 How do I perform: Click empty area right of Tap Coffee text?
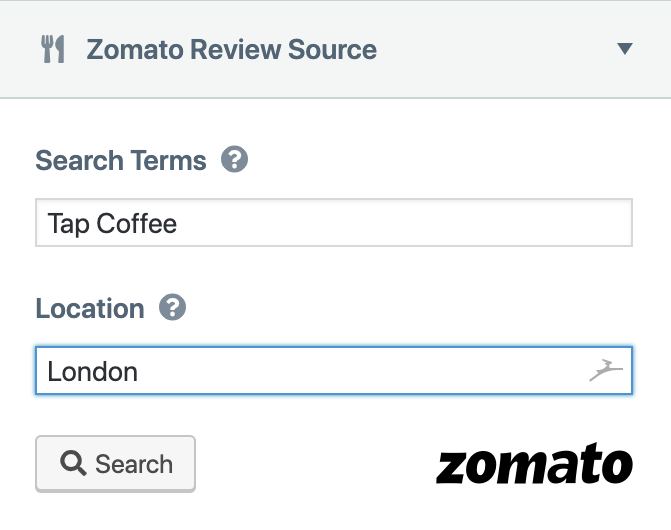[402, 222]
